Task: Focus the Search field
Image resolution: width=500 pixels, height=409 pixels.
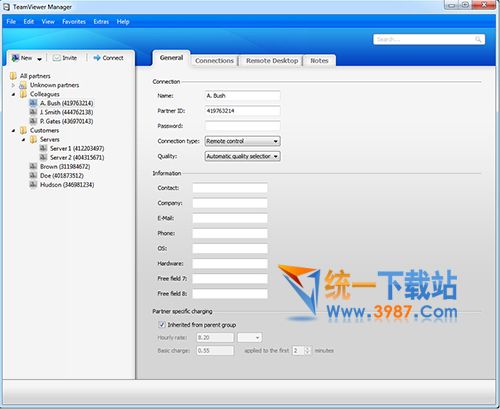Action: coord(429,39)
